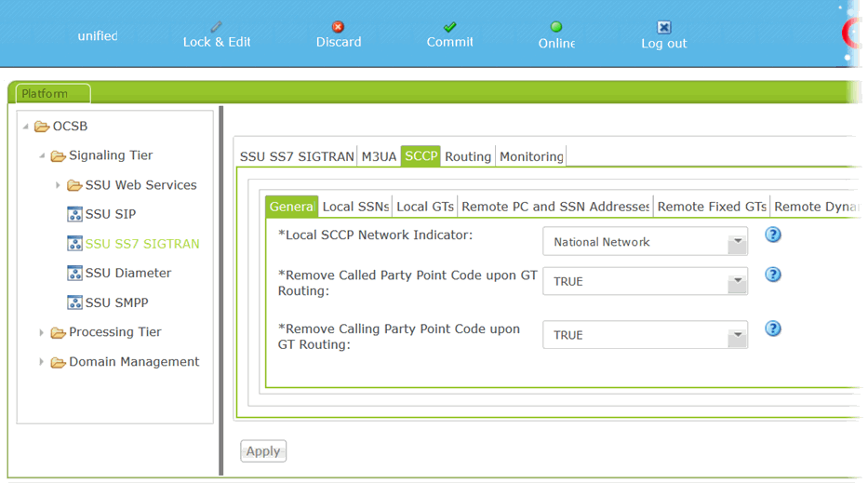Select SSU SIP in the tree
Screen dimensions: 868x483
coord(110,214)
